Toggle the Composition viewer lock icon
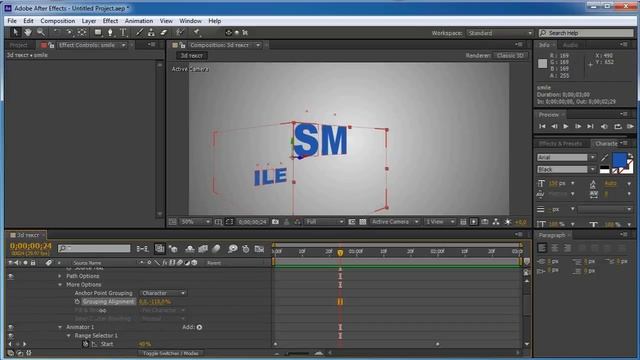 point(182,45)
